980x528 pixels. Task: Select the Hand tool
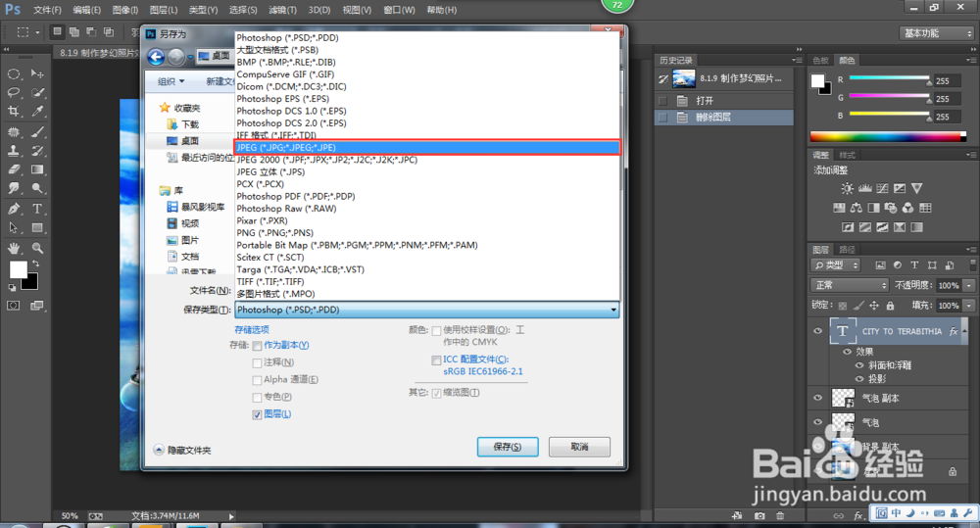coord(13,248)
